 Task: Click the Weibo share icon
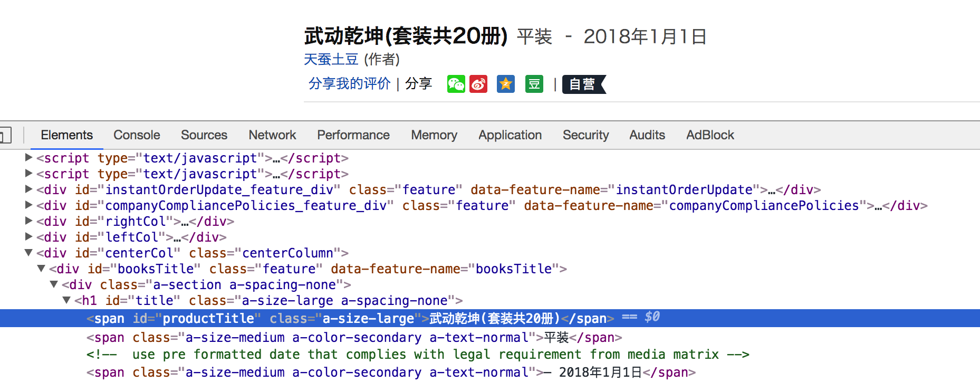pyautogui.click(x=478, y=84)
